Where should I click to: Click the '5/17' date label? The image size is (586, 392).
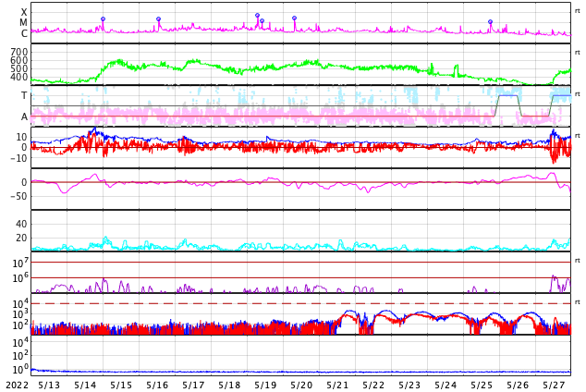(x=193, y=385)
